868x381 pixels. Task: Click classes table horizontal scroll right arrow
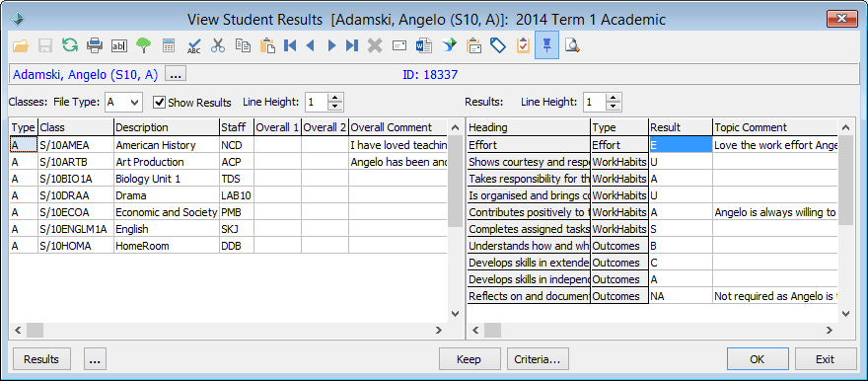pos(439,330)
